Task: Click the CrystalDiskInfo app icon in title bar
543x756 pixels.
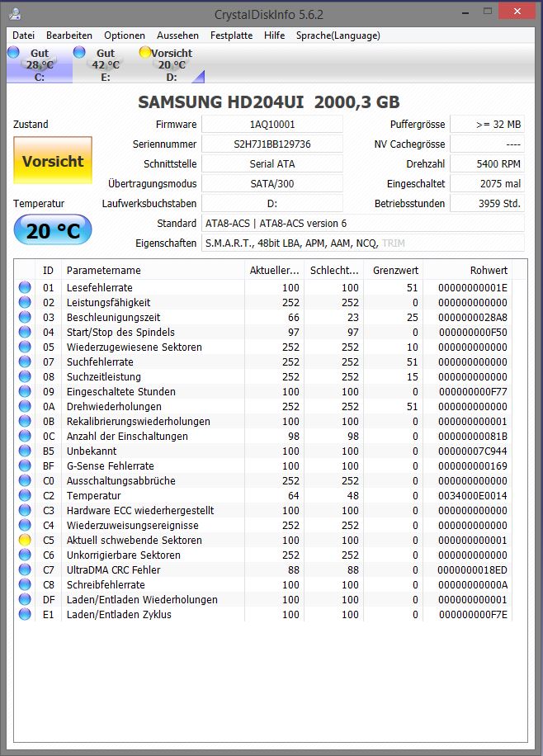Action: (x=16, y=13)
